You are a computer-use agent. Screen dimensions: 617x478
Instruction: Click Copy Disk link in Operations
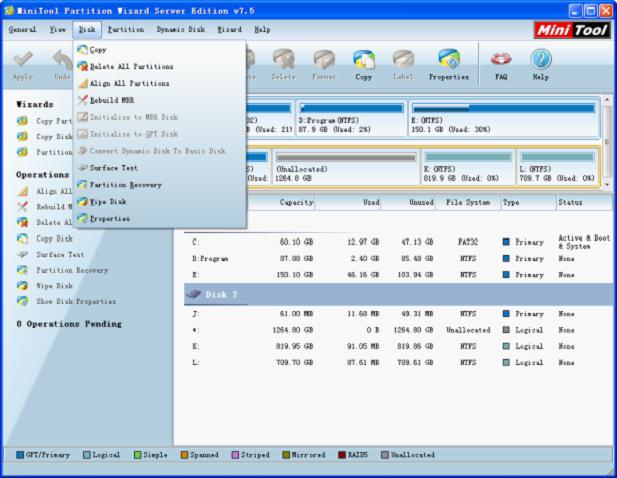point(54,238)
